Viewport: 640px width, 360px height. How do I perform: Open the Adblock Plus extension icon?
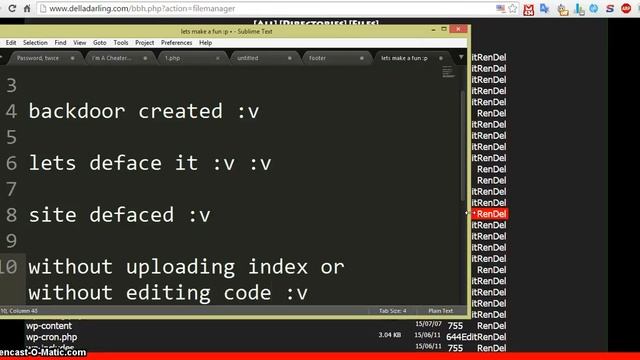tap(626, 8)
